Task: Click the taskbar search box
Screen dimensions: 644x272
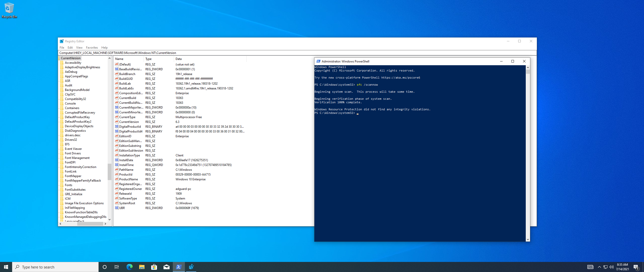Action: click(x=55, y=267)
